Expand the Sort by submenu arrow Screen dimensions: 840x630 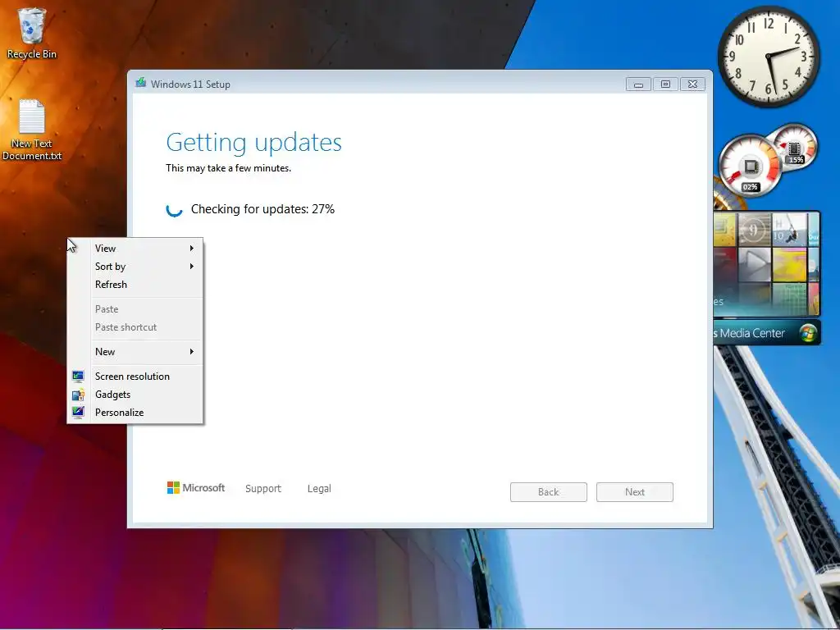[x=191, y=267]
